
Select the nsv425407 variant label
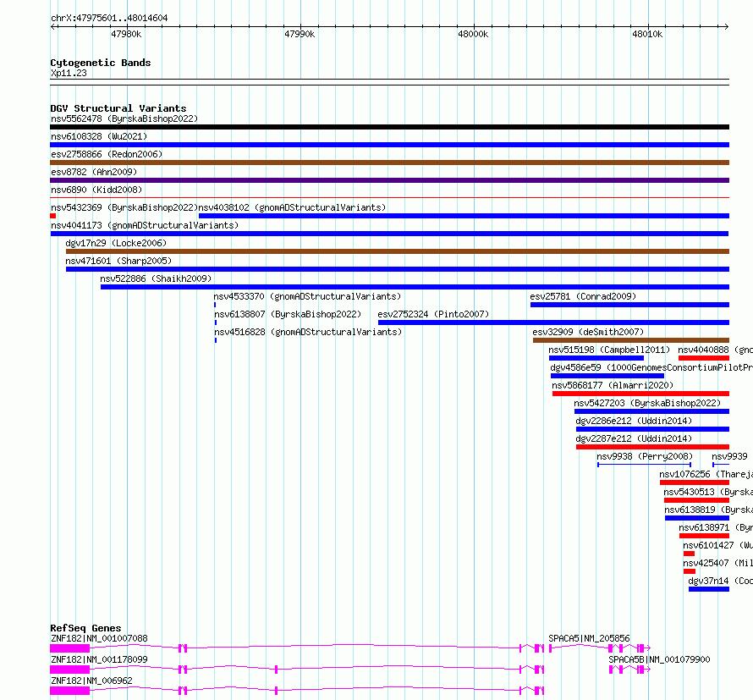click(717, 563)
